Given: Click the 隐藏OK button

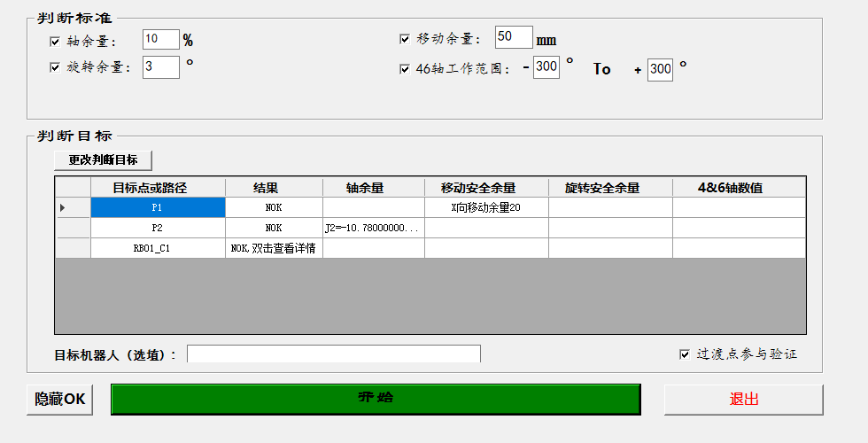Looking at the screenshot, I should (x=60, y=400).
